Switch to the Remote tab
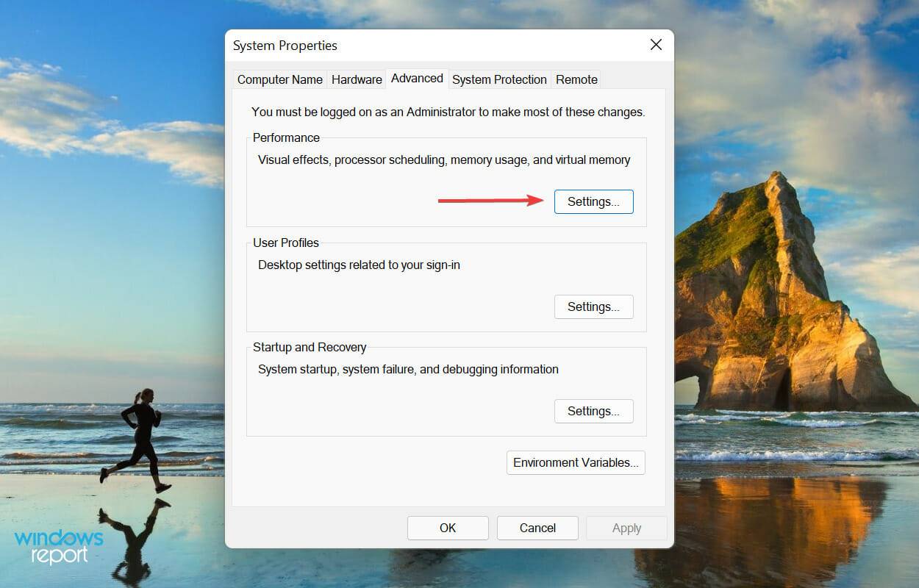The image size is (919, 588). [576, 79]
